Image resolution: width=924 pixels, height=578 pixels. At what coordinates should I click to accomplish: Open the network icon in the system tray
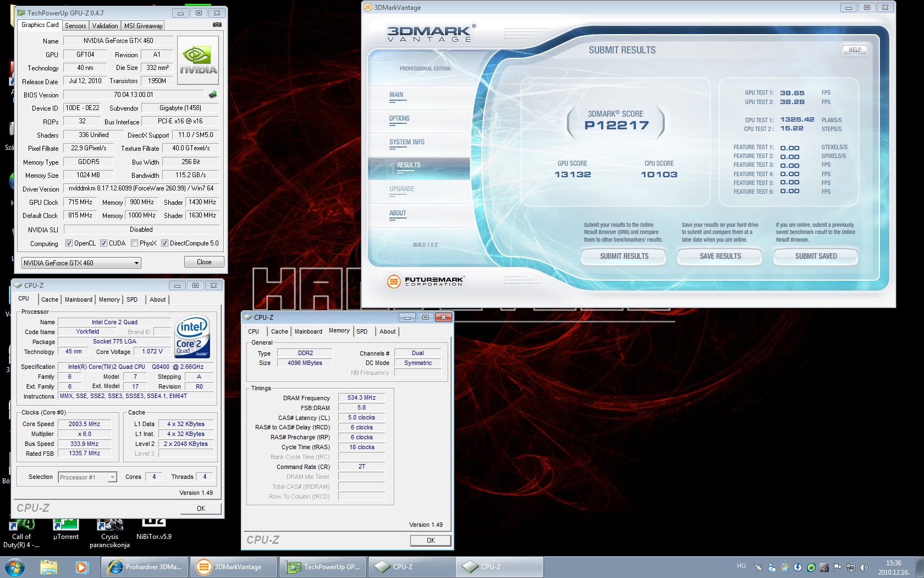coord(850,568)
